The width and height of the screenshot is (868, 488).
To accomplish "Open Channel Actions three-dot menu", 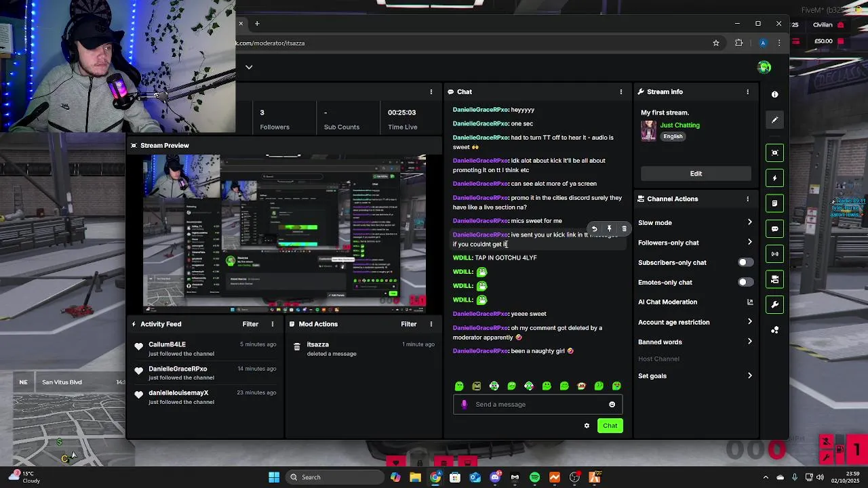I will (747, 199).
